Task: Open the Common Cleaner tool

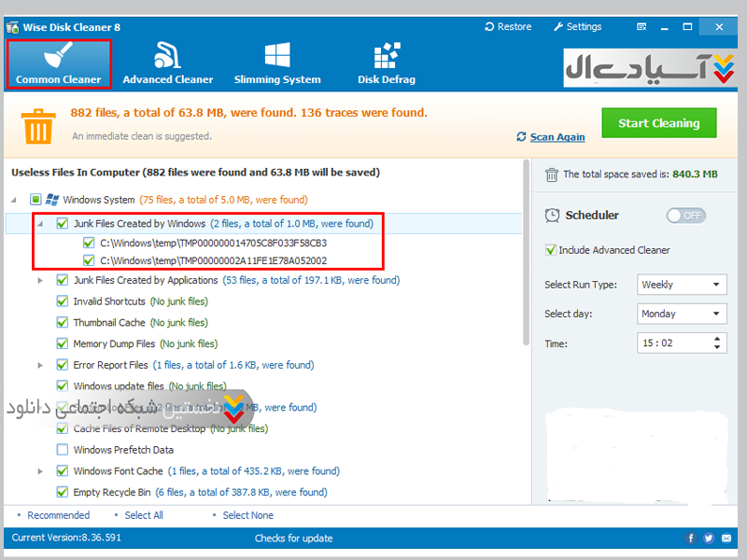Action: (58, 63)
